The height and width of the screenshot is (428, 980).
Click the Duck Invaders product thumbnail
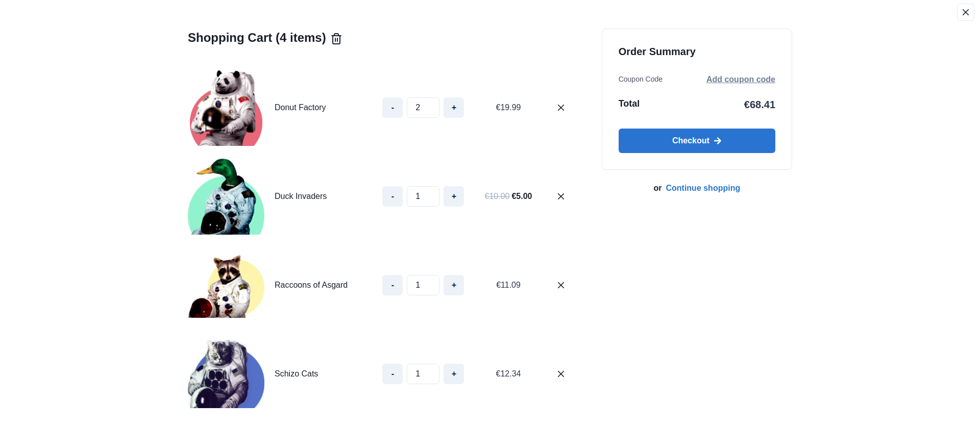pyautogui.click(x=226, y=196)
